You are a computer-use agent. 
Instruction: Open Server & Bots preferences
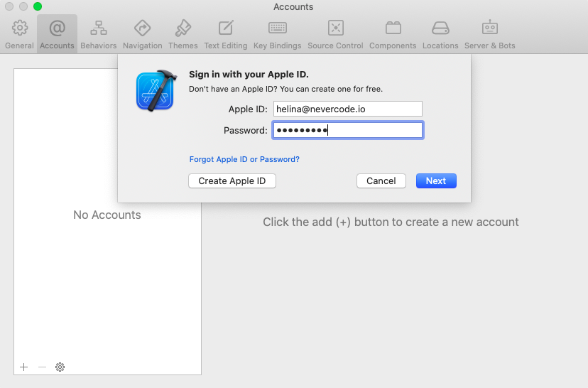point(490,35)
